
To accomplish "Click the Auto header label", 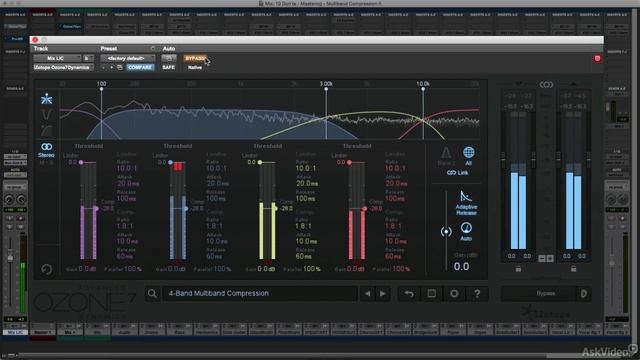I will [x=169, y=49].
